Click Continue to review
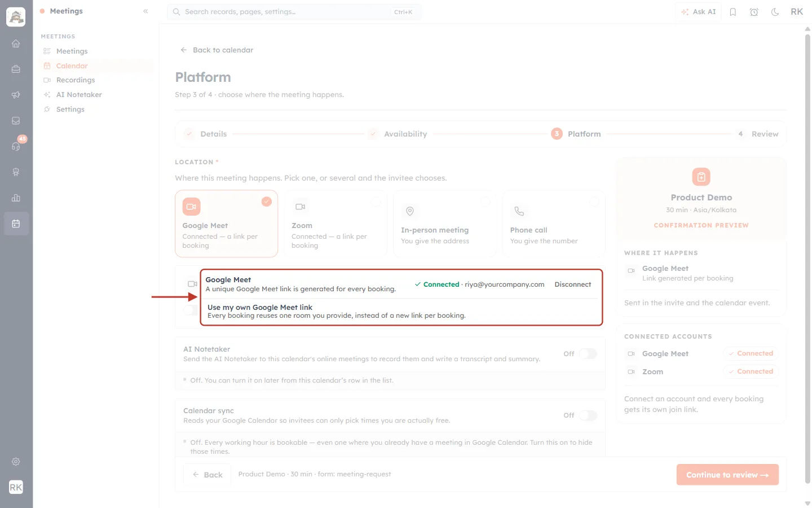The height and width of the screenshot is (508, 812). click(x=727, y=475)
